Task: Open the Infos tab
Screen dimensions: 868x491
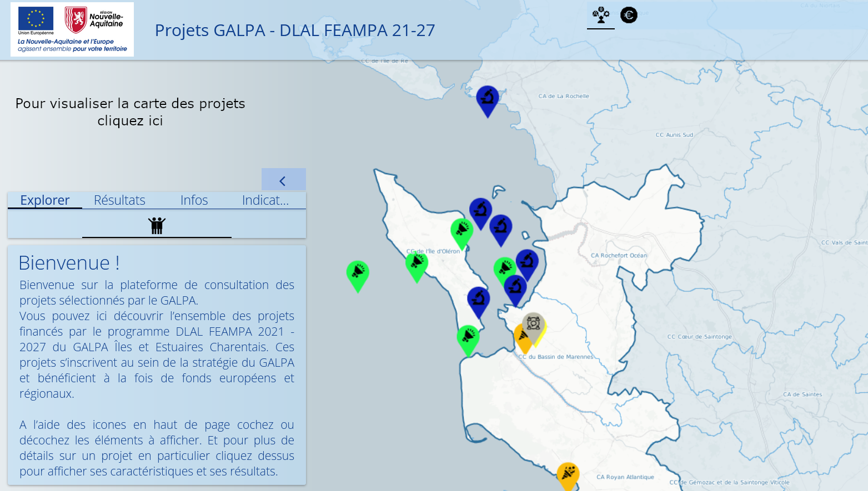Action: tap(194, 200)
